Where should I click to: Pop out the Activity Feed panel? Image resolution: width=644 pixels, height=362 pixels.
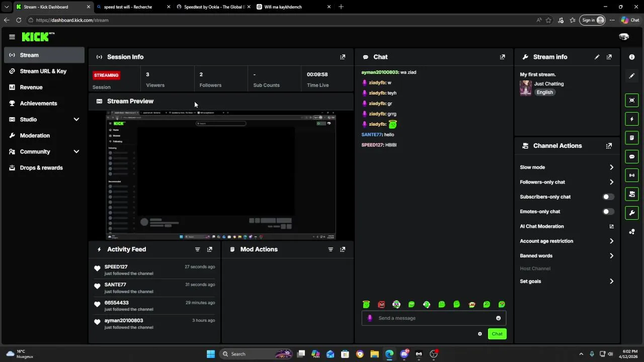coord(210,249)
